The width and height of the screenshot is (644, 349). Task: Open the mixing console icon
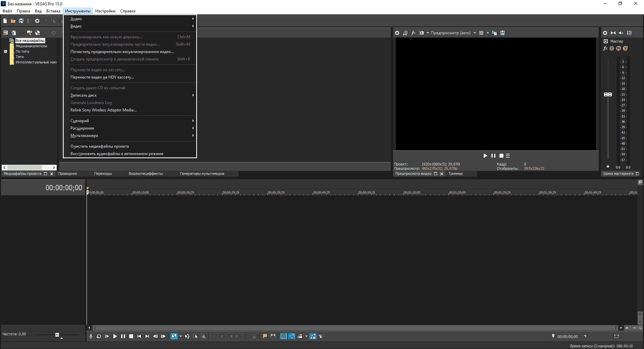click(x=629, y=33)
